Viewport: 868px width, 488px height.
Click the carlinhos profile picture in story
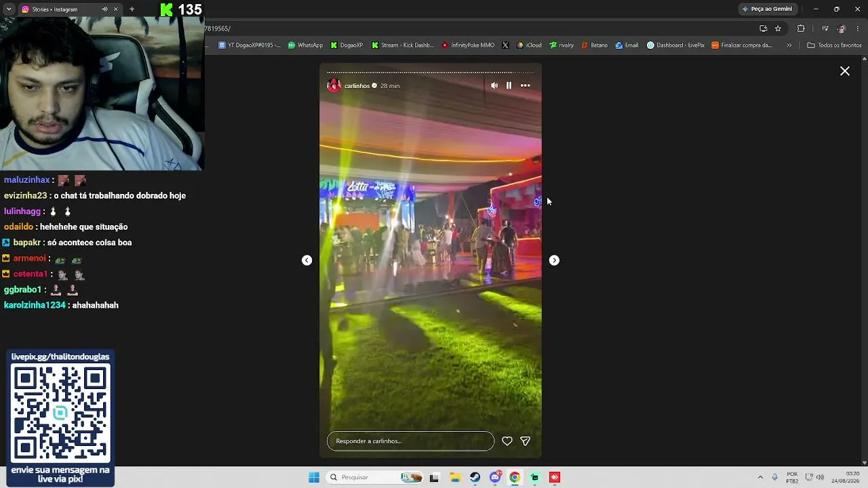click(x=334, y=85)
